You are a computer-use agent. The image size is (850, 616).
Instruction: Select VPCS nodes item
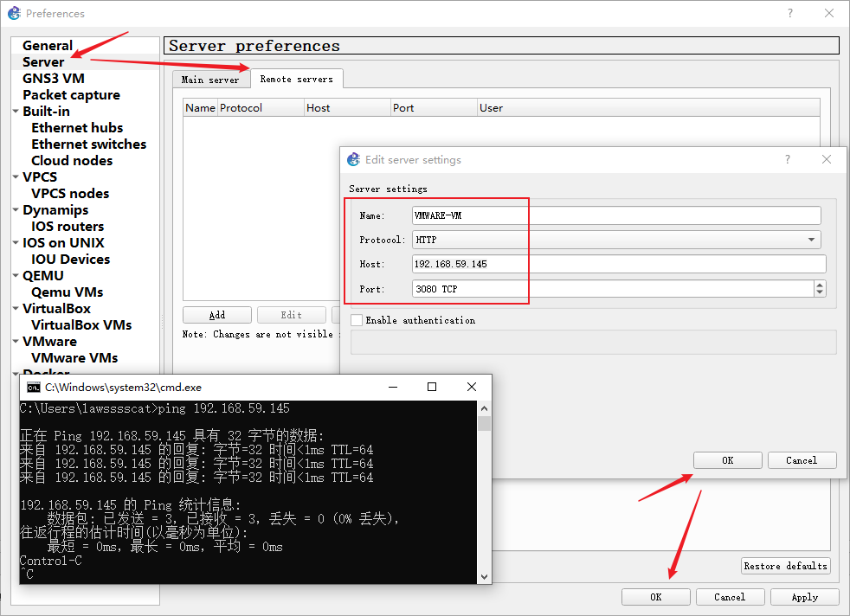[70, 194]
